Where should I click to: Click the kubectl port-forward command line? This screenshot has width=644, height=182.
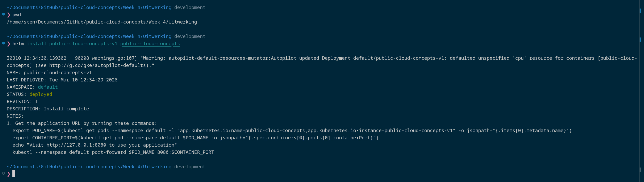(x=113, y=152)
